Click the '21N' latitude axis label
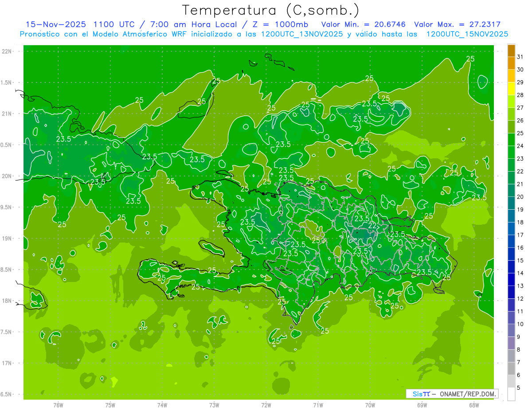Viewport: 532px width, 411px height. tap(7, 114)
